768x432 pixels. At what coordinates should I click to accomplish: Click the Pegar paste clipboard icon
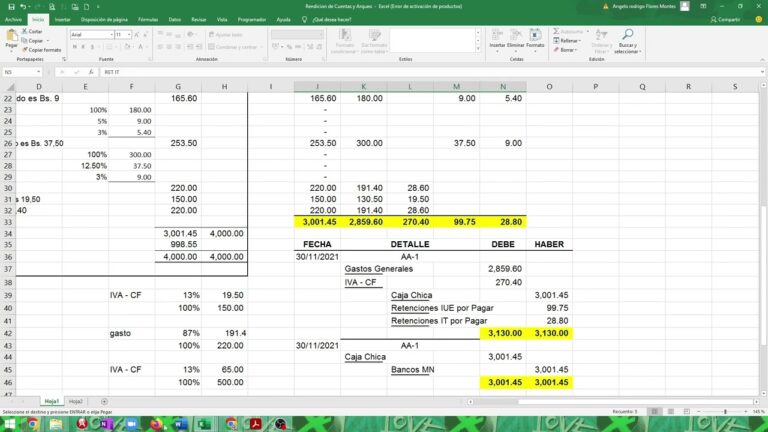[x=11, y=35]
